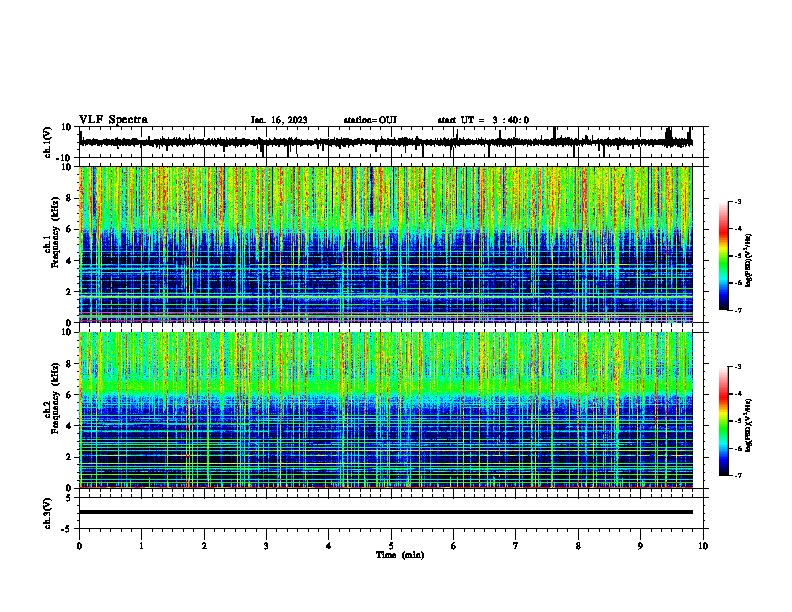This screenshot has height=612, width=792.
Task: Click the "ch.1(V)" waveform axis label
Action: (x=48, y=142)
